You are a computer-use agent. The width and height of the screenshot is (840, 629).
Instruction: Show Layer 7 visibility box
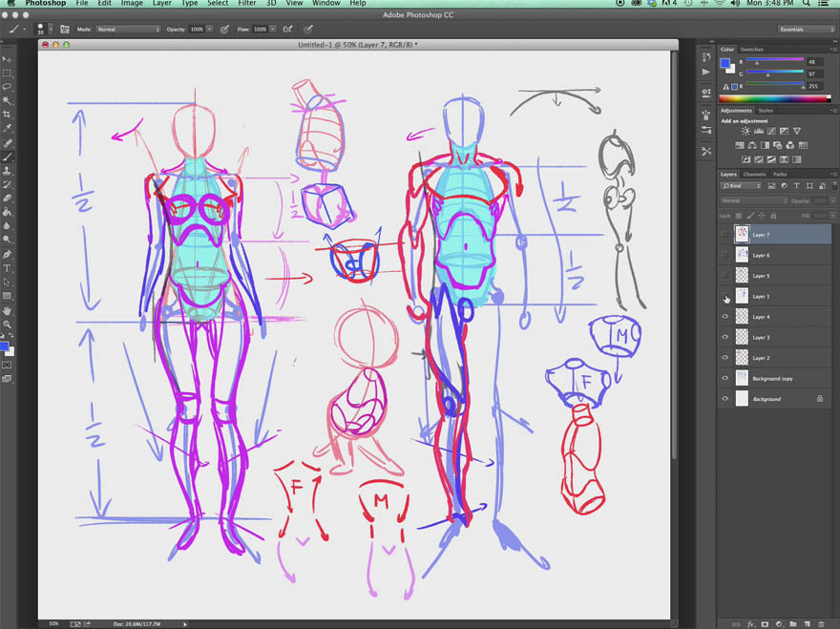724,234
